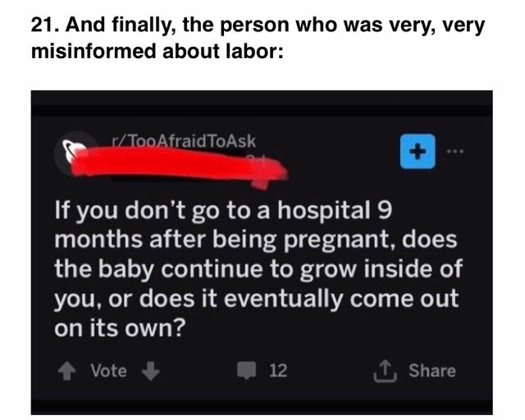The height and width of the screenshot is (420, 525).
Task: Open comments via the speech bubble icon
Action: tap(247, 371)
